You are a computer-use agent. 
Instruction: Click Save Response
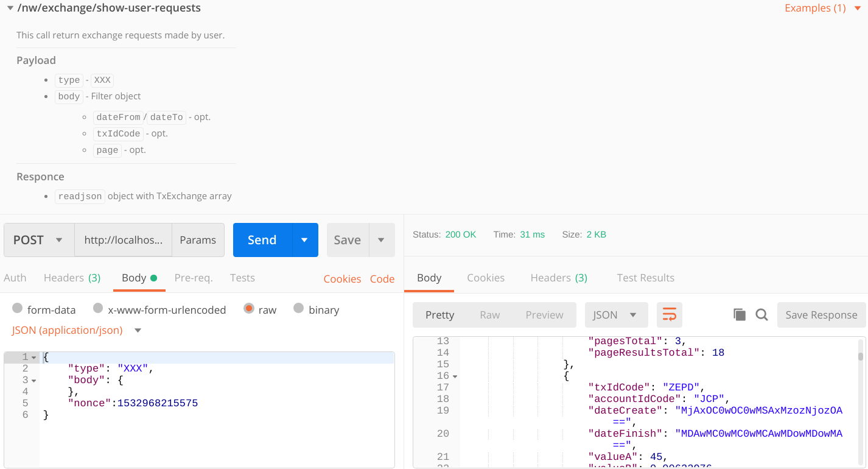(x=821, y=314)
